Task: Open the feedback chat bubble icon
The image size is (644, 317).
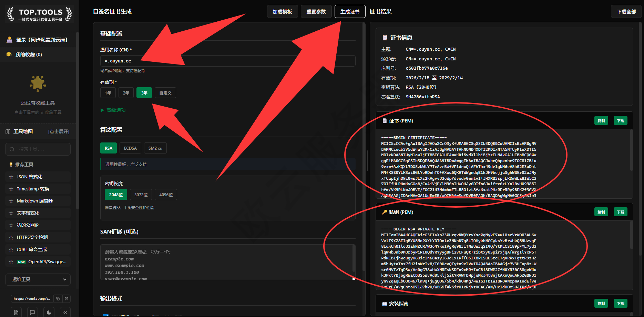Action: (32, 312)
